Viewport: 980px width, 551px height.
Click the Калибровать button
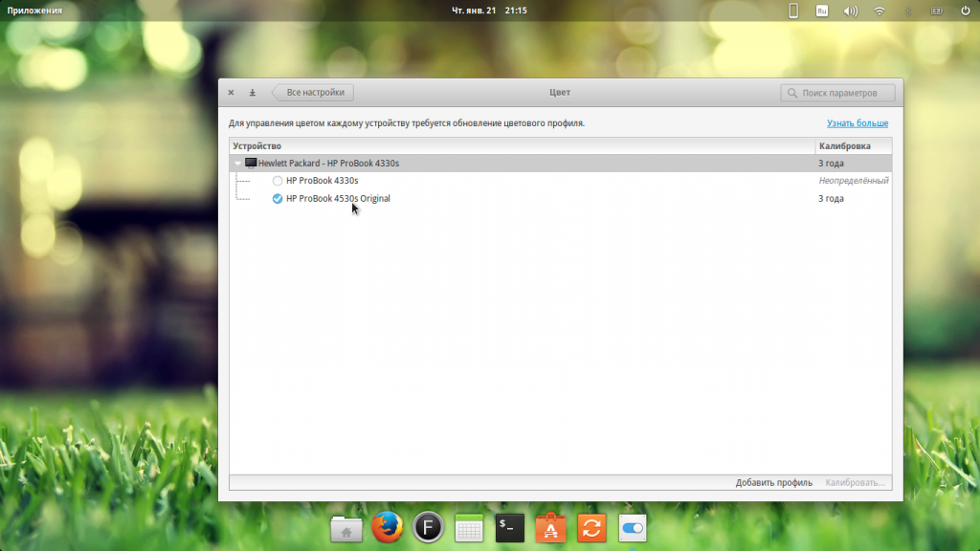click(x=855, y=482)
